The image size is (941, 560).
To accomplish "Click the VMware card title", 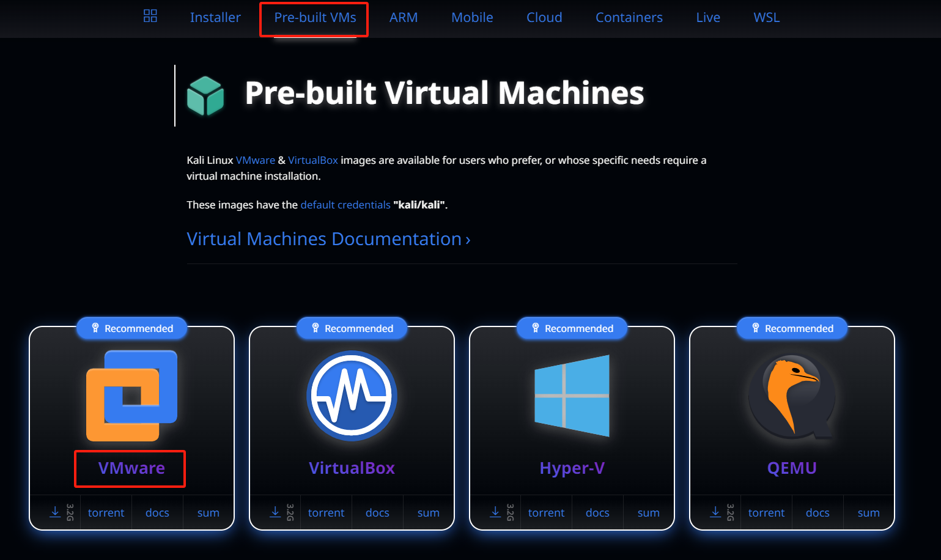I will pyautogui.click(x=131, y=468).
